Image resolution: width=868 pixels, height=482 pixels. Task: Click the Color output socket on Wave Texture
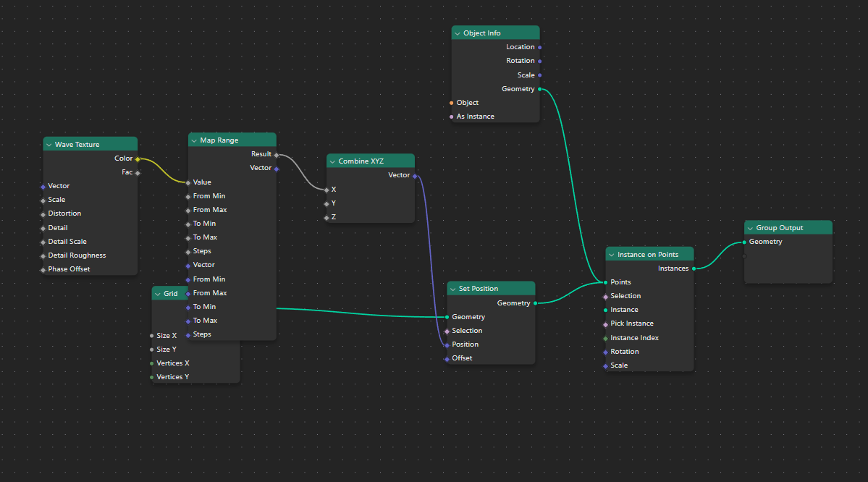coord(138,158)
